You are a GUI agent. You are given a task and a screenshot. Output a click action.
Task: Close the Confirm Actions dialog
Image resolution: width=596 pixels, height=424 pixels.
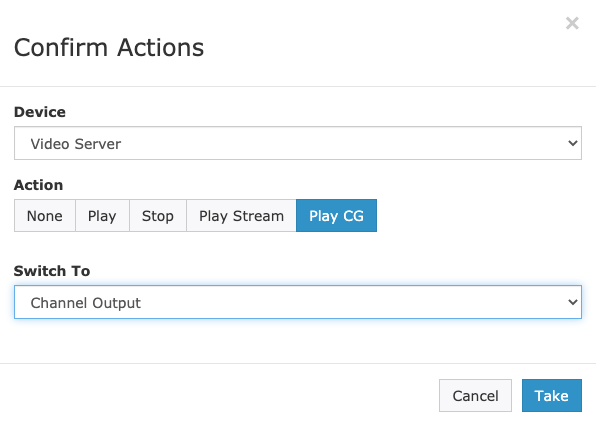pos(572,23)
